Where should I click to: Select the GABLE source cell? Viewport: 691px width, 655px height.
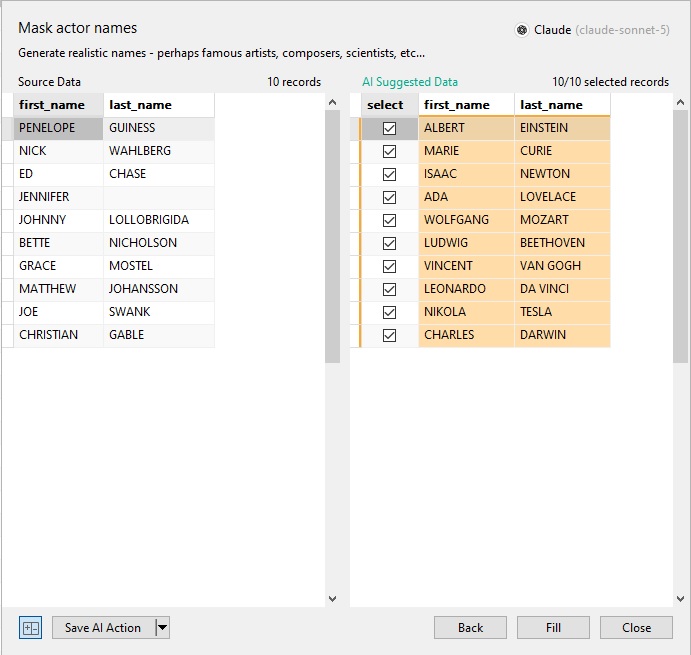click(x=159, y=335)
